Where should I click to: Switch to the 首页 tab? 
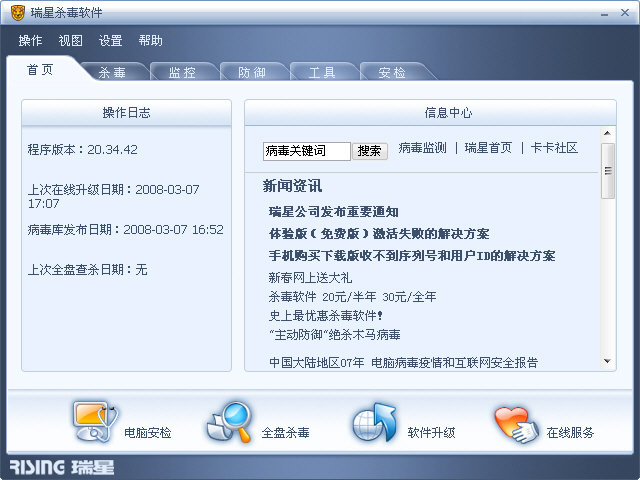pyautogui.click(x=40, y=70)
